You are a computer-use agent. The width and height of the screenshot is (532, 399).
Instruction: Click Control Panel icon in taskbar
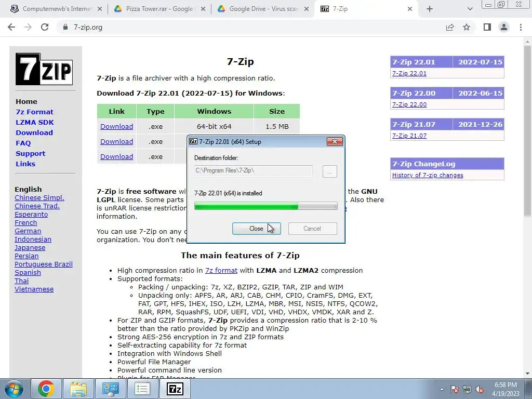point(110,389)
